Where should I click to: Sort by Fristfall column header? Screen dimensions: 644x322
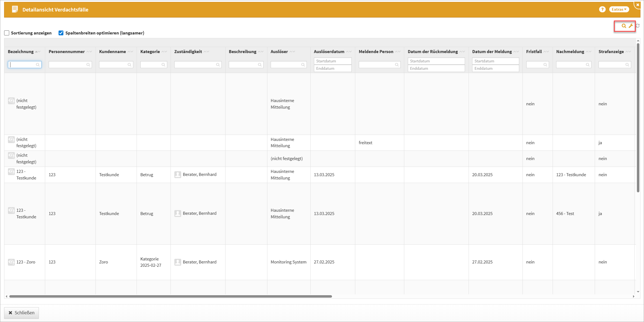[534, 52]
